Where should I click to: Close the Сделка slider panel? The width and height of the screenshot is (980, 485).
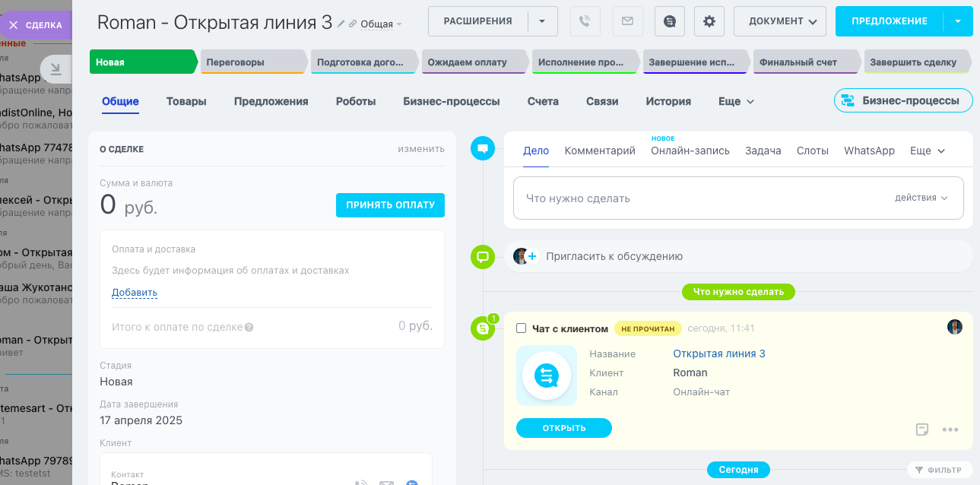(x=13, y=25)
